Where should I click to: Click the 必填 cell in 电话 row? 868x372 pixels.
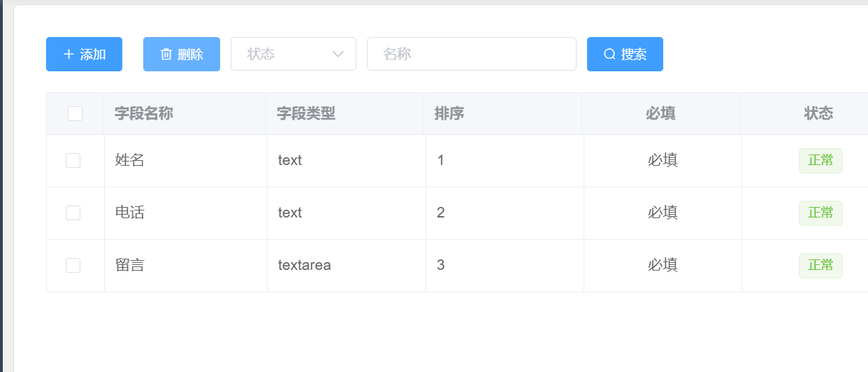(x=663, y=213)
